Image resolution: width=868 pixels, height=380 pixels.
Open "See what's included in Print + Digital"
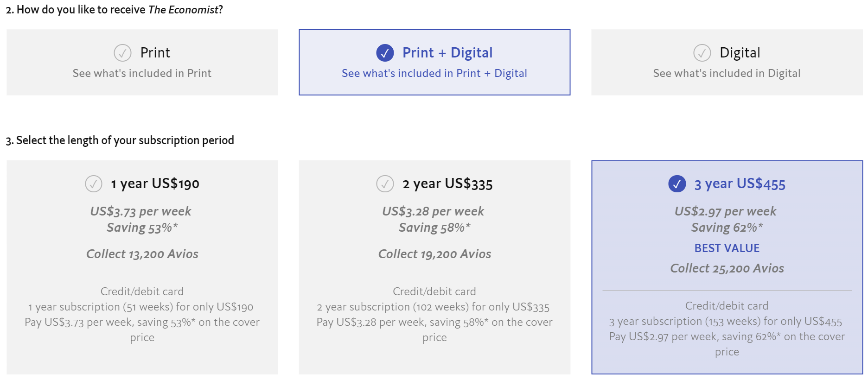point(434,73)
